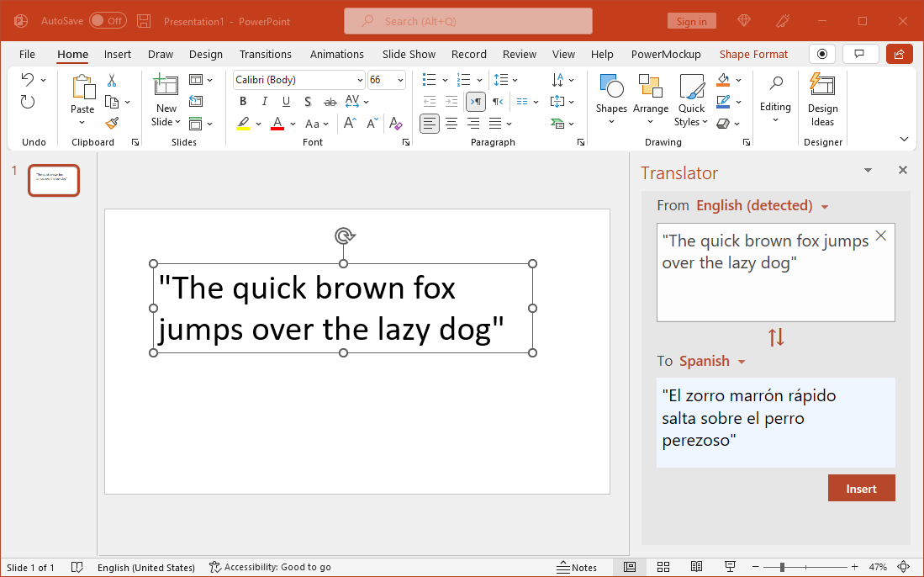Expand the From English (detected) dropdown
924x577 pixels.
[763, 206]
